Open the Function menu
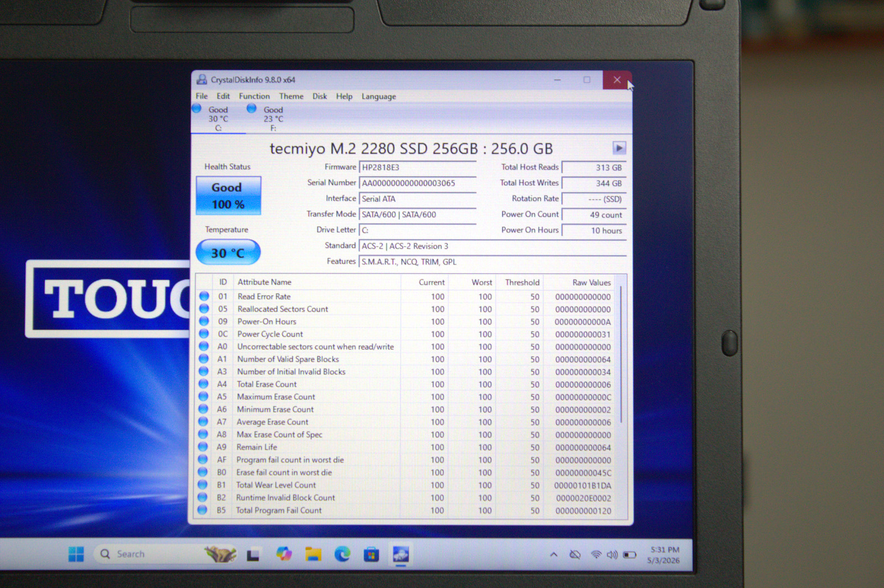The width and height of the screenshot is (884, 588). coord(254,96)
